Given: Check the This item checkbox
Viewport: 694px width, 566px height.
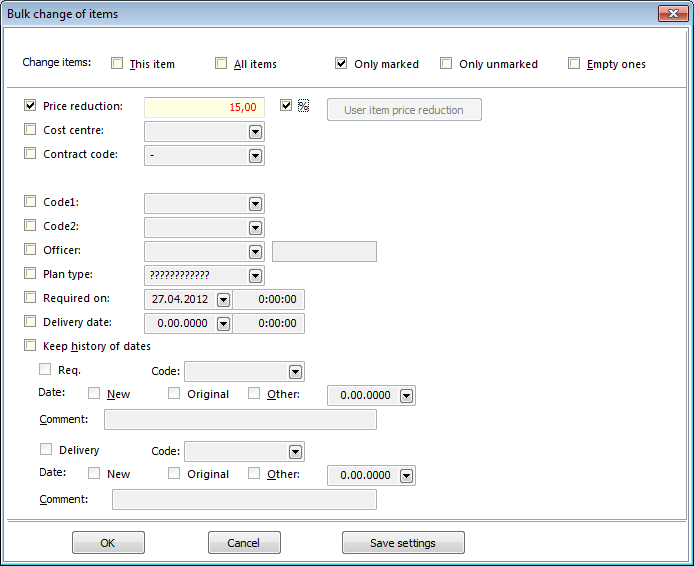Looking at the screenshot, I should click(x=117, y=63).
